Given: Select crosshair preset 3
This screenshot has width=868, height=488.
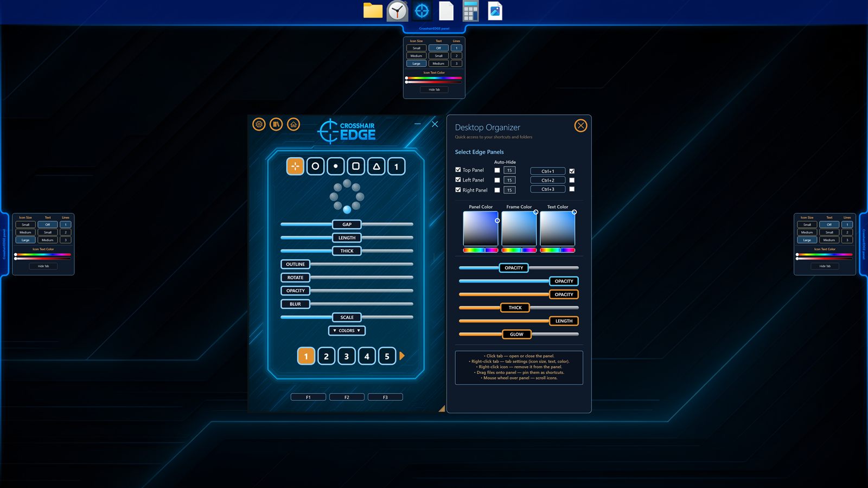Looking at the screenshot, I should [347, 356].
